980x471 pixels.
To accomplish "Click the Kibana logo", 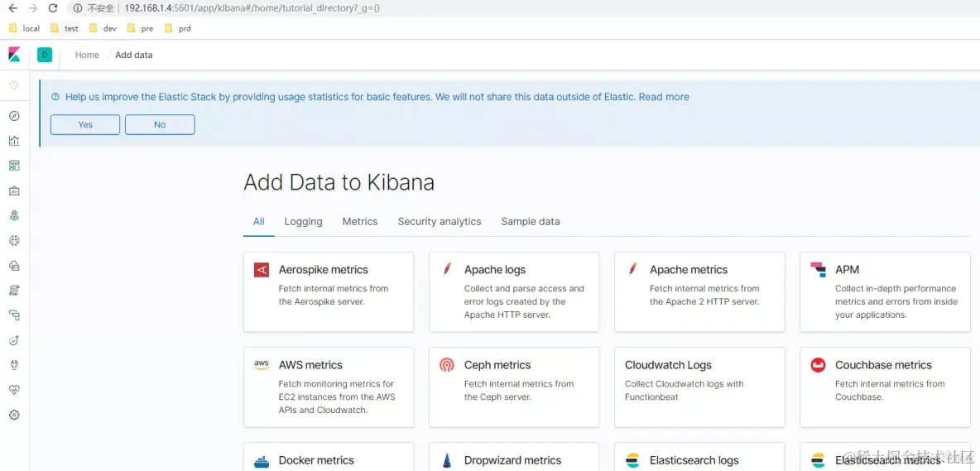I will 14,55.
